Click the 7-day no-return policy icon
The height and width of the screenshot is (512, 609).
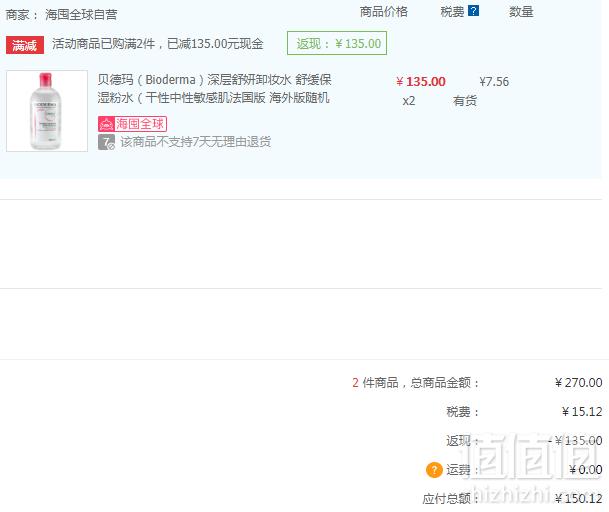[106, 142]
